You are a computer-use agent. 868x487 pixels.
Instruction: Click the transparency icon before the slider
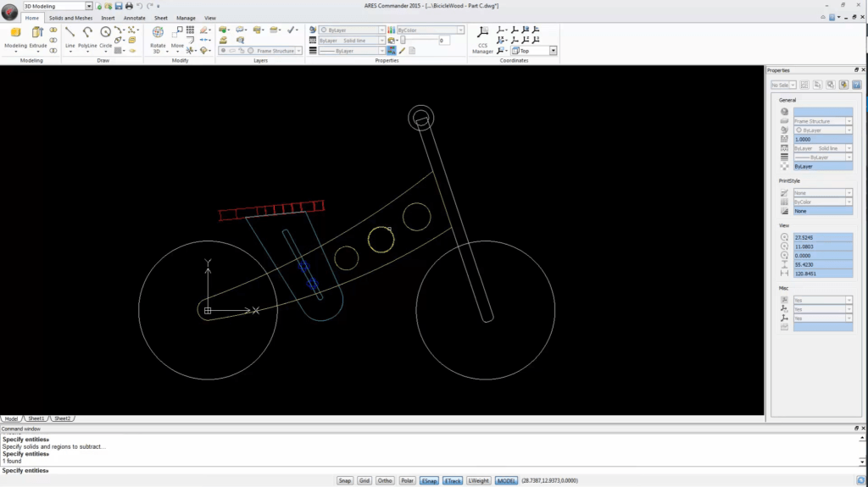392,41
